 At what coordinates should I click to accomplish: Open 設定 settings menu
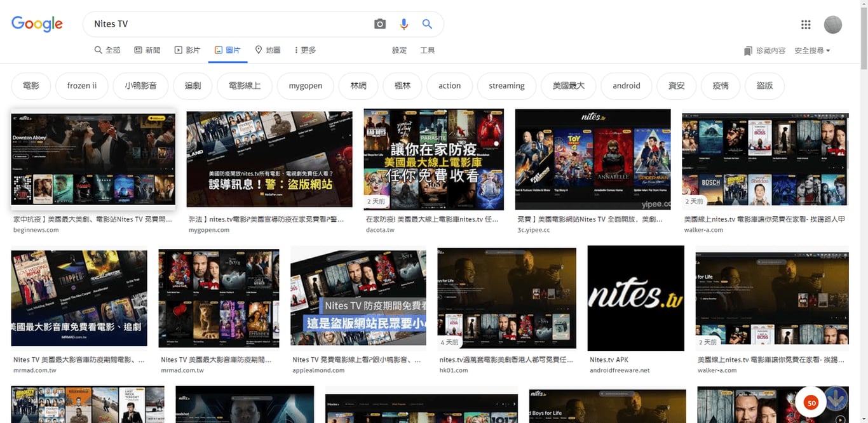pos(400,50)
